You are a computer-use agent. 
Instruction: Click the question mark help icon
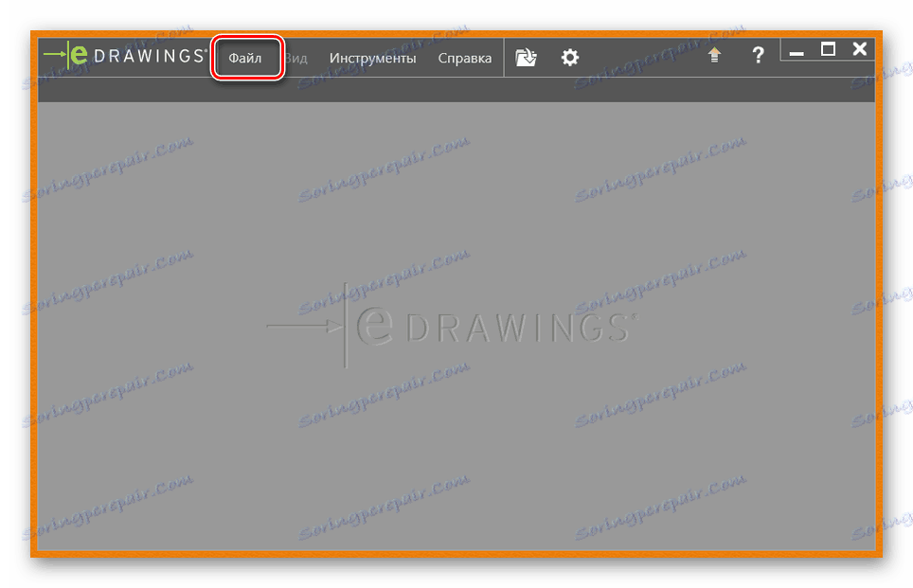click(758, 55)
